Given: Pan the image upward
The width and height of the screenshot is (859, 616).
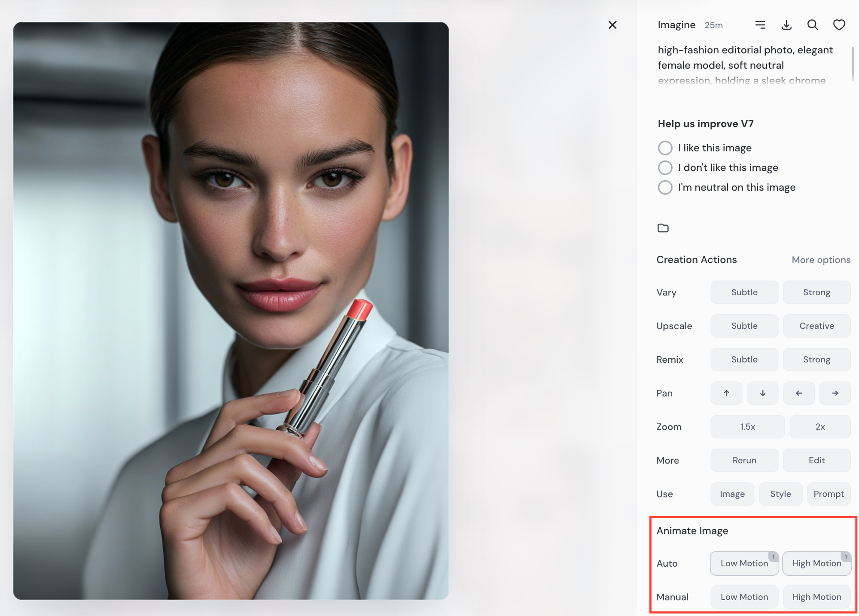Looking at the screenshot, I should 726,393.
